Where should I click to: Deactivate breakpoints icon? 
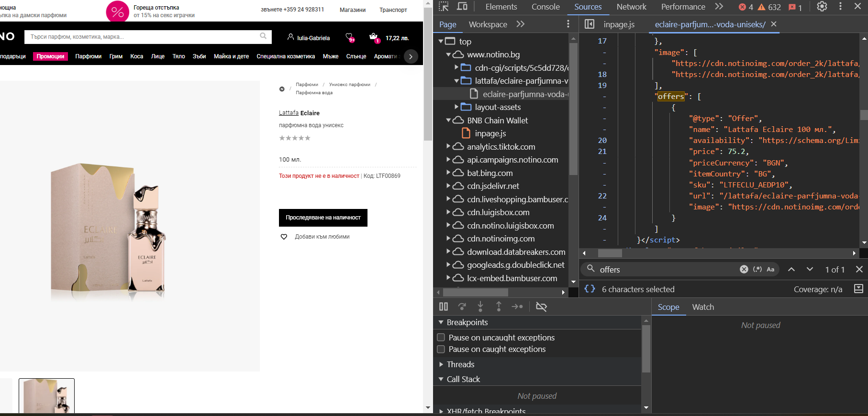click(x=541, y=307)
